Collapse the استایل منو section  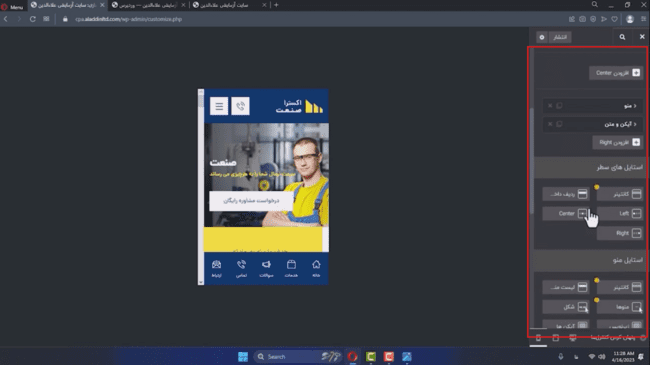pyautogui.click(x=590, y=260)
